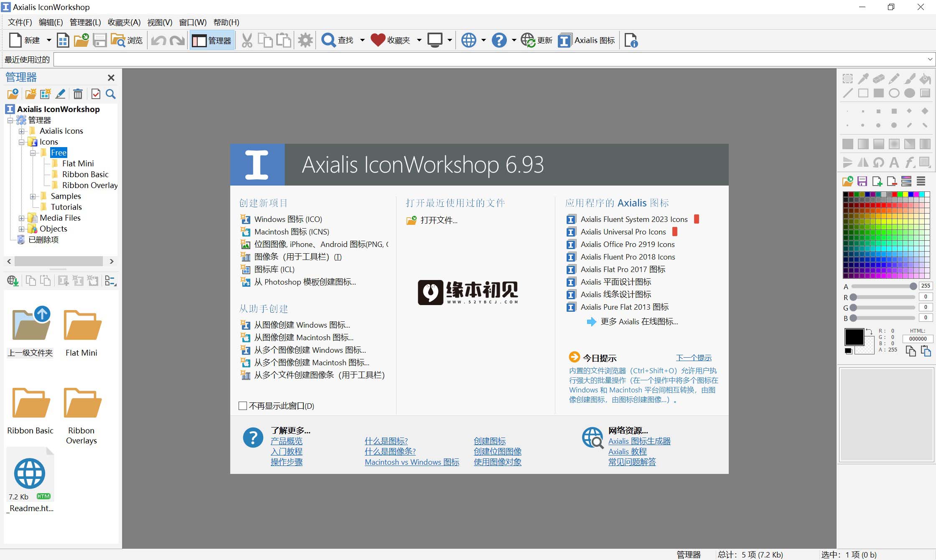Select the rectangular selection tool
Screen dimensions: 936x560
click(x=847, y=79)
